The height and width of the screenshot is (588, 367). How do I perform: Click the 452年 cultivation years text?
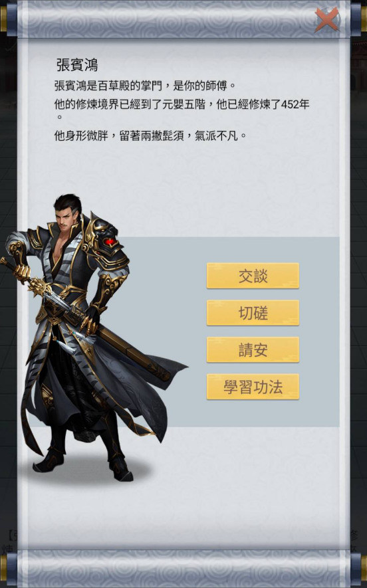295,104
